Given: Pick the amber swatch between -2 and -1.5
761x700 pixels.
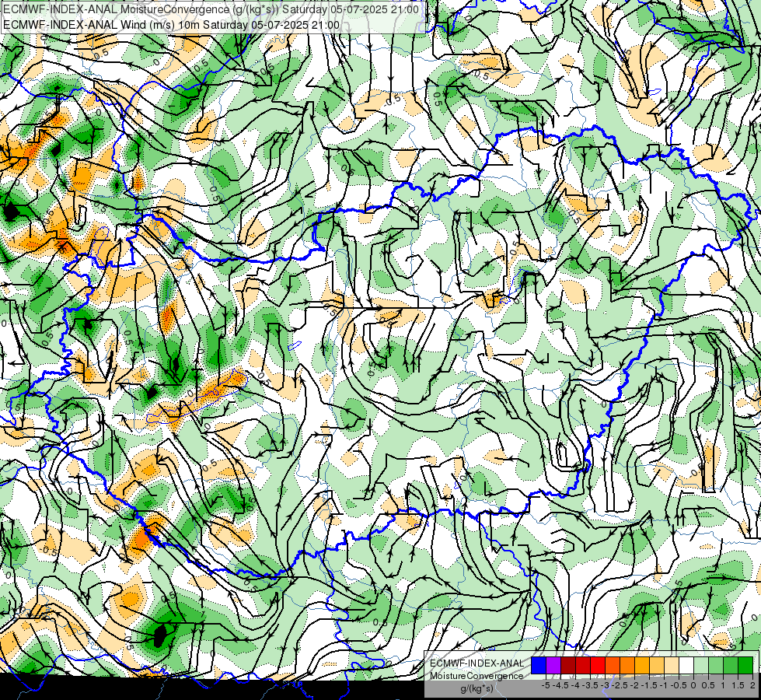Looking at the screenshot, I should pyautogui.click(x=641, y=666).
